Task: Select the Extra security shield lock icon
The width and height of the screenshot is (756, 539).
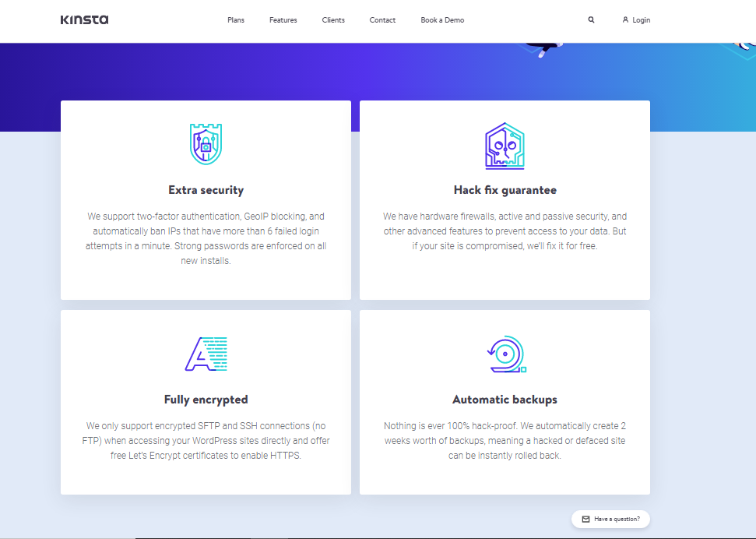Action: [x=206, y=144]
